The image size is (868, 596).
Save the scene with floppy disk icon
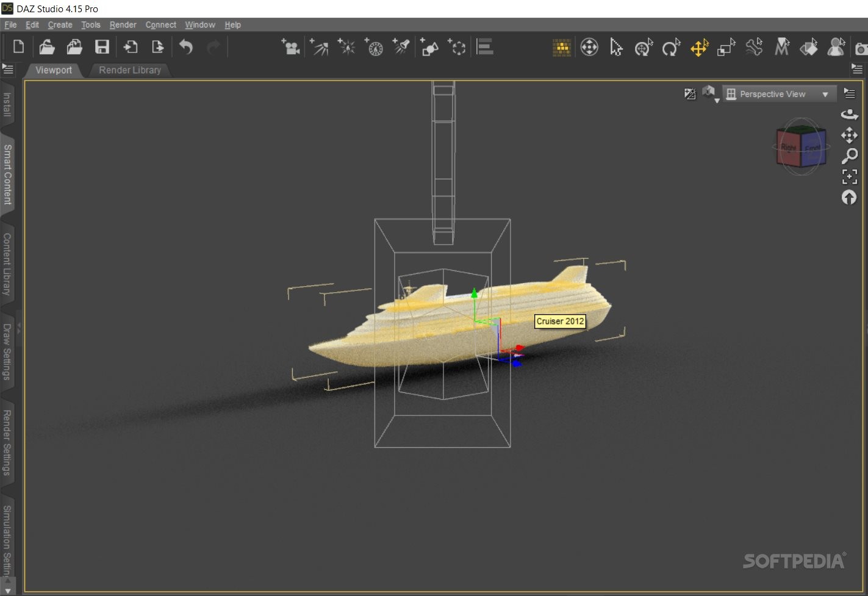click(102, 47)
